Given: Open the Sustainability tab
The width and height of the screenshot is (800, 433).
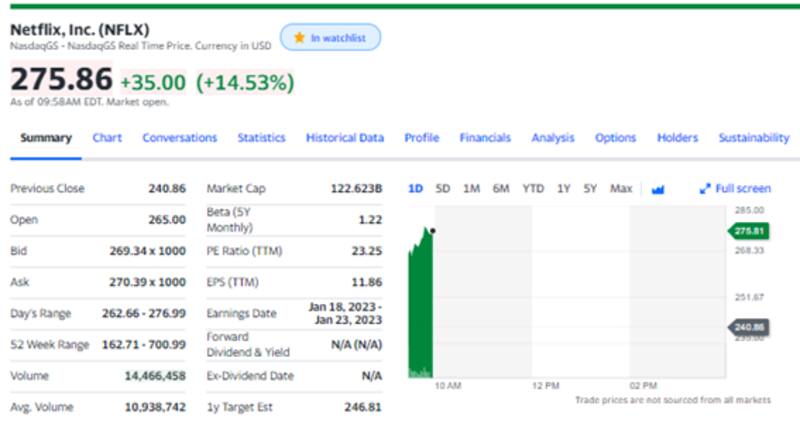Looking at the screenshot, I should (x=753, y=138).
